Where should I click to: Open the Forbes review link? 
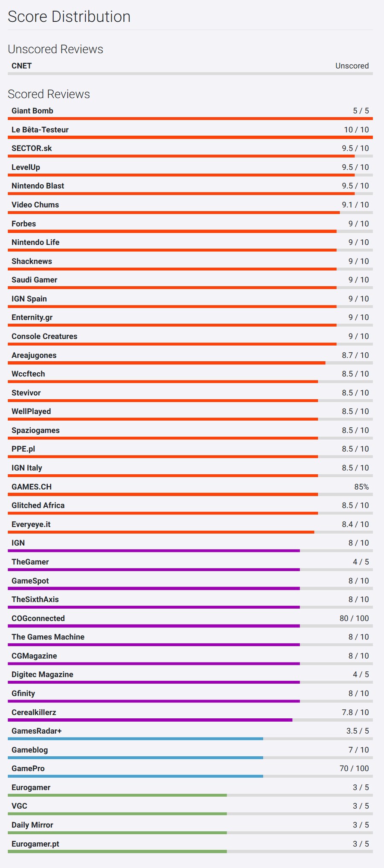[24, 224]
